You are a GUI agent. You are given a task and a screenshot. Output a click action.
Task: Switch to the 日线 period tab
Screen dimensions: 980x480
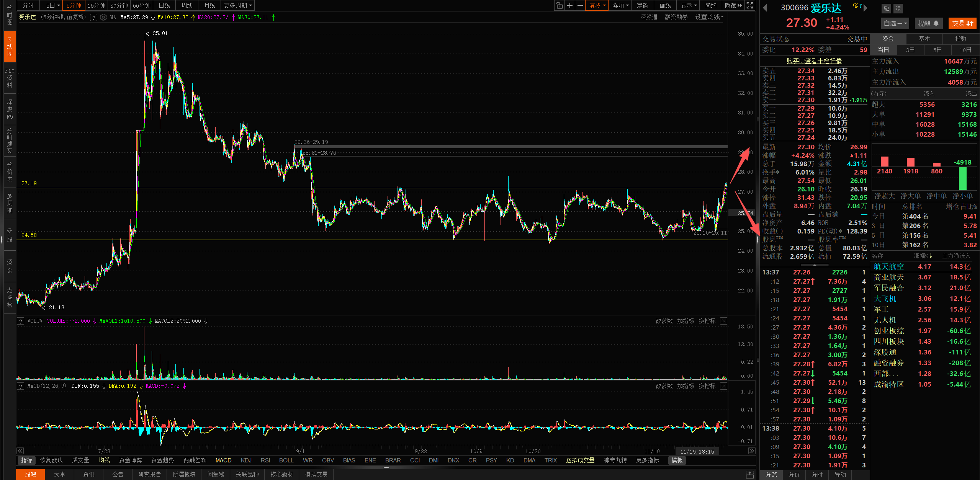point(164,5)
